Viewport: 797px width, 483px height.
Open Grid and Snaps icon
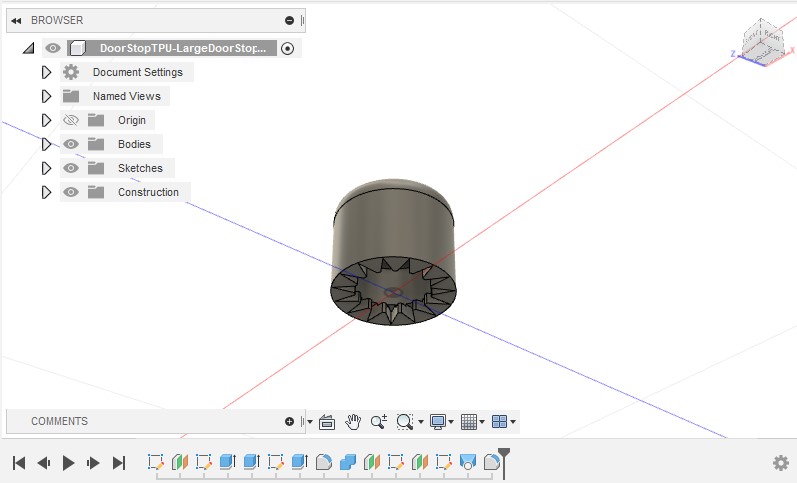(469, 422)
